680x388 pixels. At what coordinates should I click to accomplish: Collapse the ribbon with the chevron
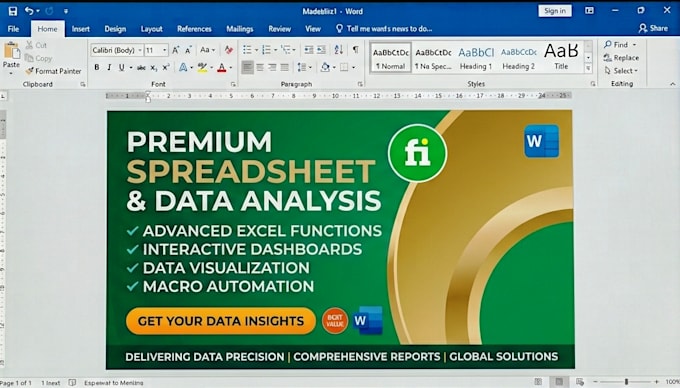pyautogui.click(x=673, y=84)
